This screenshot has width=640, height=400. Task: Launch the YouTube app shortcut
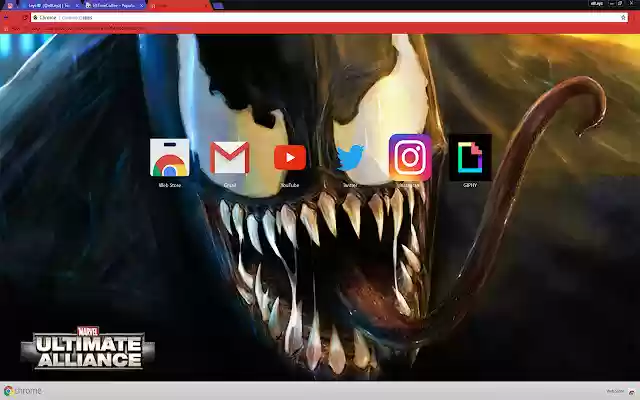coord(290,158)
